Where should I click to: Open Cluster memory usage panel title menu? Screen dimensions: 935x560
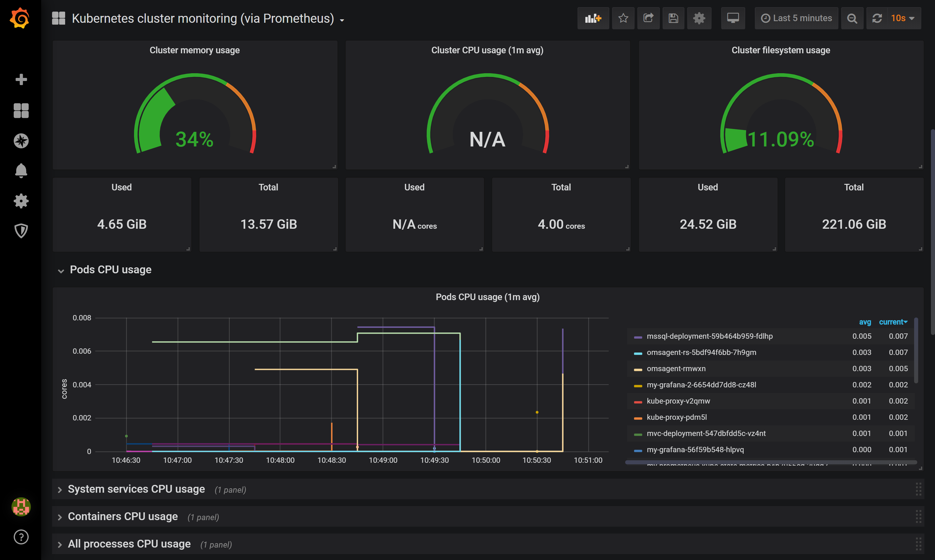point(195,50)
